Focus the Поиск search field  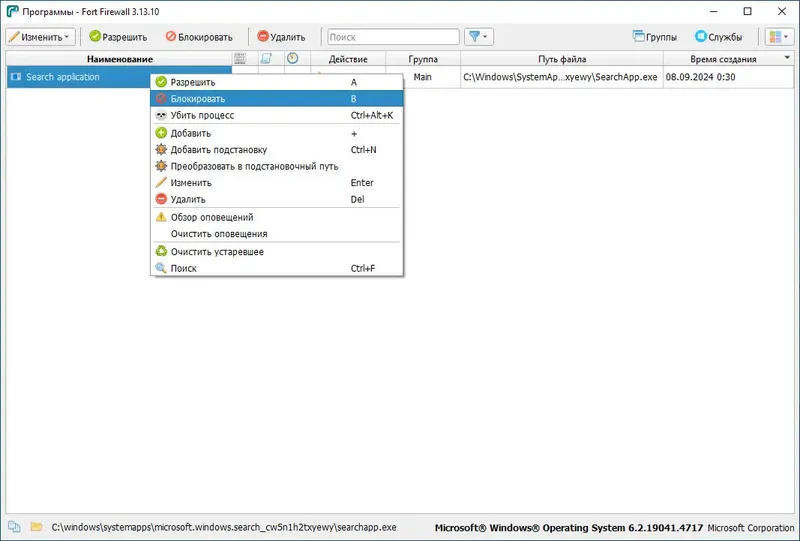coord(393,37)
